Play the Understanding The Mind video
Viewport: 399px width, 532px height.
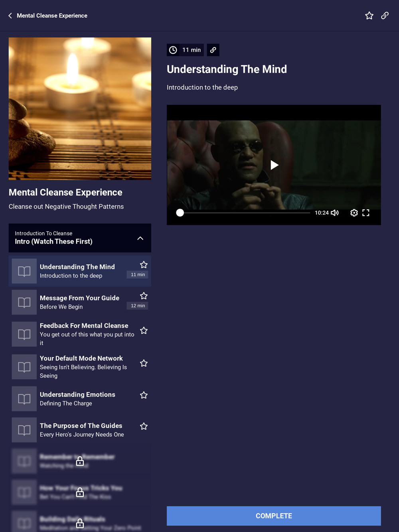tap(274, 165)
